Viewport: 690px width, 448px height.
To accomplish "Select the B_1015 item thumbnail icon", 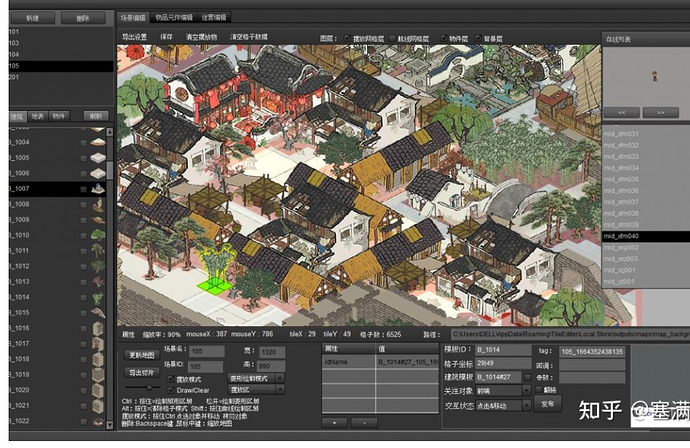I will click(x=98, y=312).
